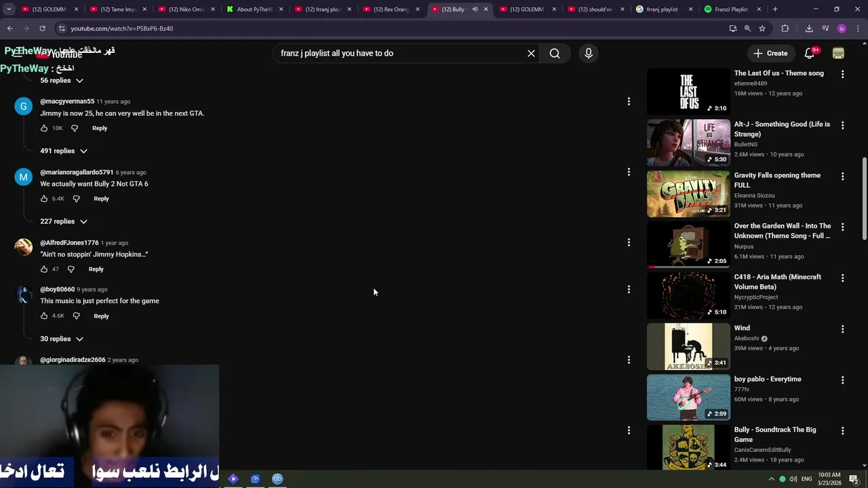Reply to marianoragallardo5791's comment
Image resolution: width=868 pixels, height=488 pixels.
(101, 199)
